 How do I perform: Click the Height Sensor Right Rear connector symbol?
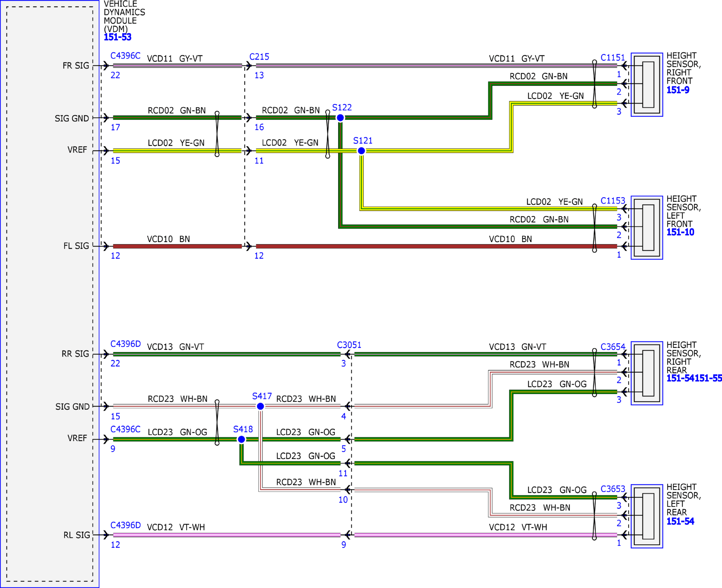647,373
